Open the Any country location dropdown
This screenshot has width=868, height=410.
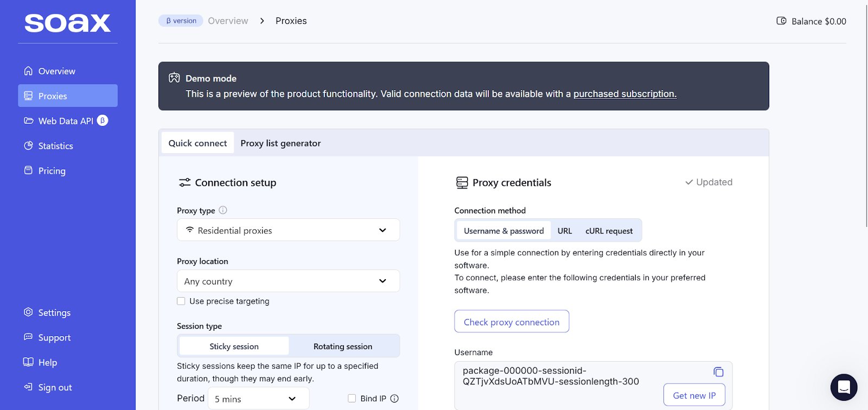288,281
